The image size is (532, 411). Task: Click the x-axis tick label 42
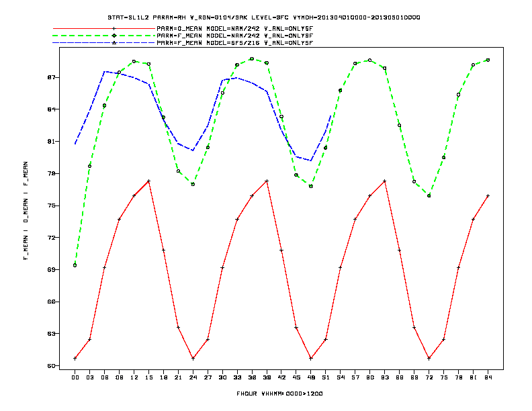point(281,377)
